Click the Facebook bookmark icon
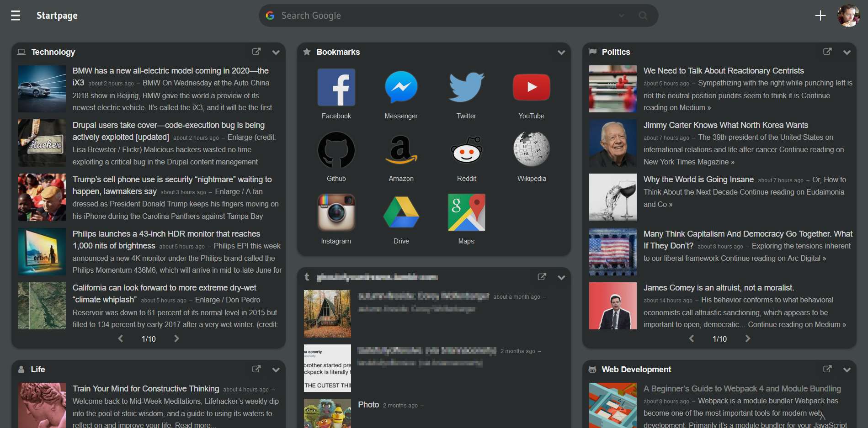Image resolution: width=868 pixels, height=428 pixels. click(336, 87)
